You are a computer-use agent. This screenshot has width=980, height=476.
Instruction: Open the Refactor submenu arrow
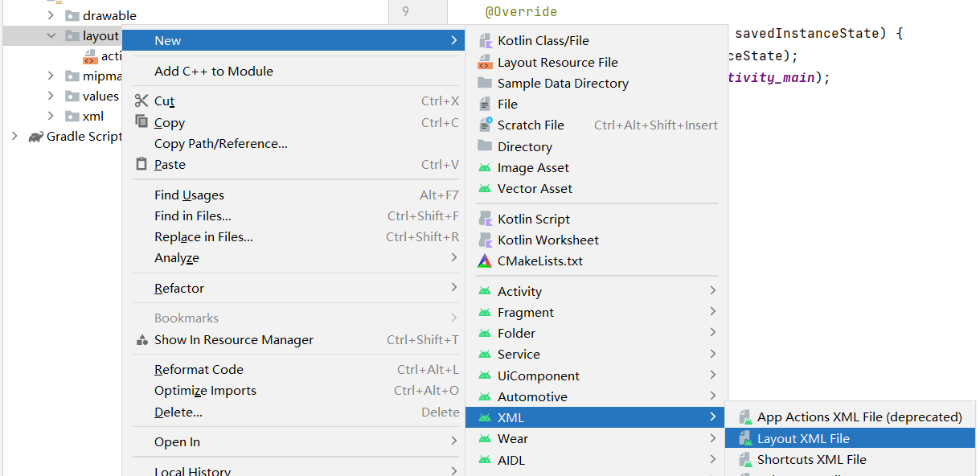pyautogui.click(x=454, y=288)
